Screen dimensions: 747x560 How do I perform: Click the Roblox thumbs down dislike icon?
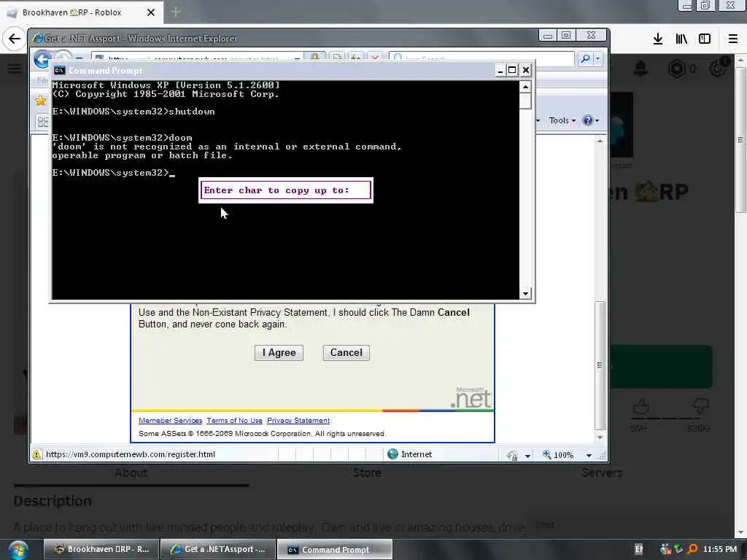701,407
